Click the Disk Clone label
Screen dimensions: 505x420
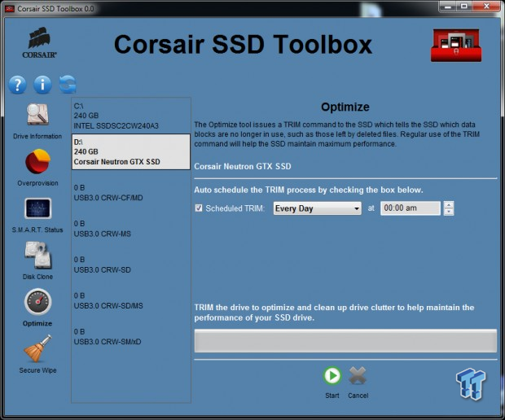point(37,277)
